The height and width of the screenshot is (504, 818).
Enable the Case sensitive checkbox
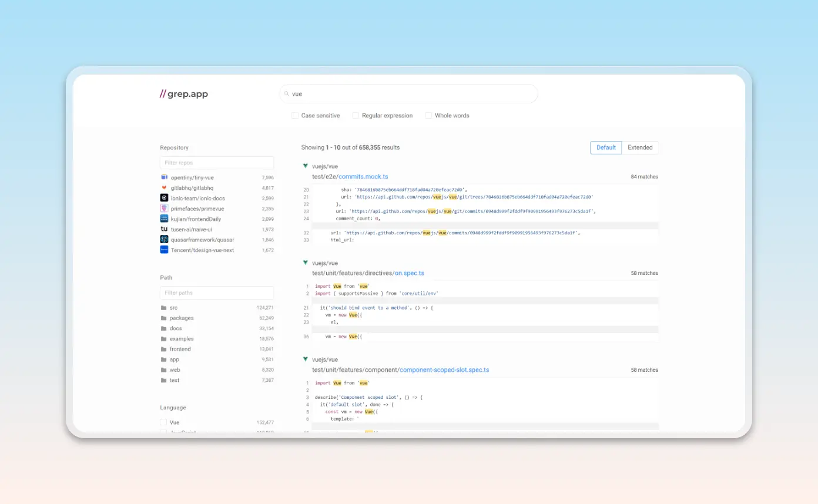coord(295,116)
